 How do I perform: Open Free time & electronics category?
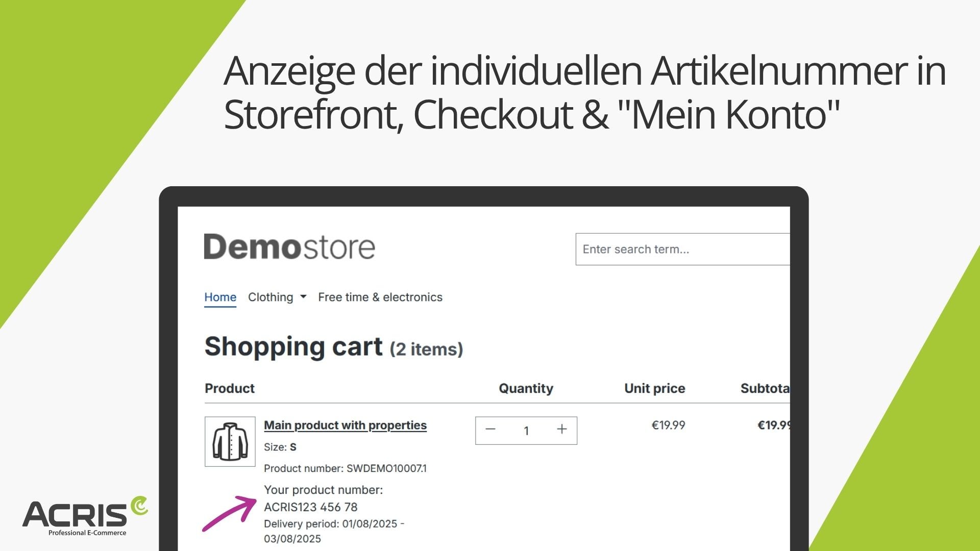click(x=380, y=297)
